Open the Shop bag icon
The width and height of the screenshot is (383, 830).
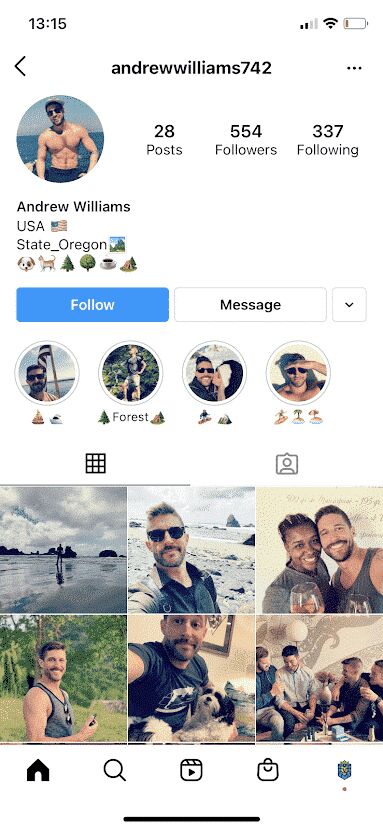pos(268,770)
